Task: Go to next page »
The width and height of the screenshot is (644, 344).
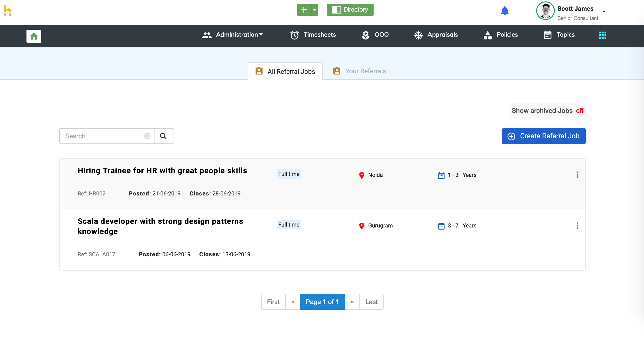Action: coord(352,302)
